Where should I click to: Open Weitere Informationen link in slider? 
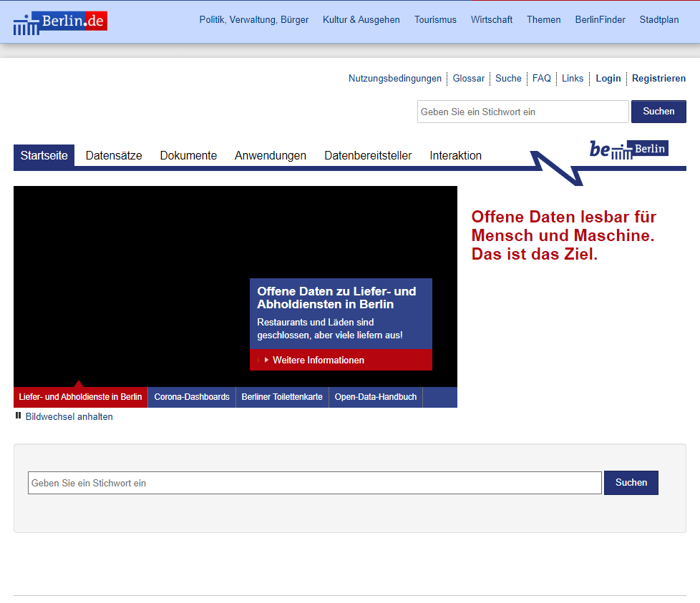(x=318, y=360)
